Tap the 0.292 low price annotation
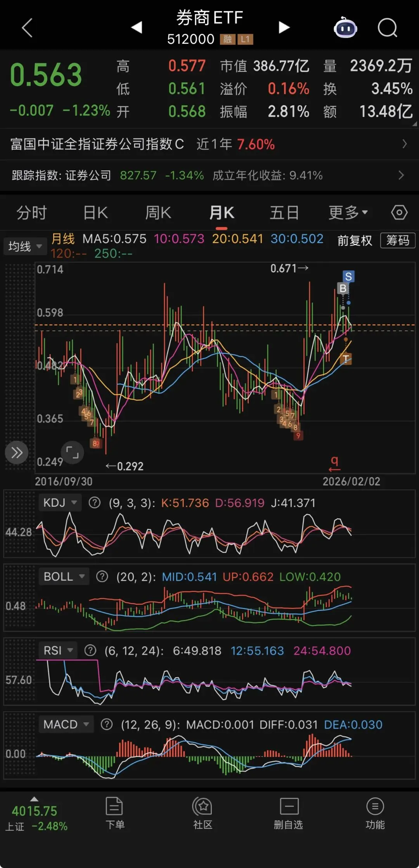419x868 pixels. pos(125,466)
